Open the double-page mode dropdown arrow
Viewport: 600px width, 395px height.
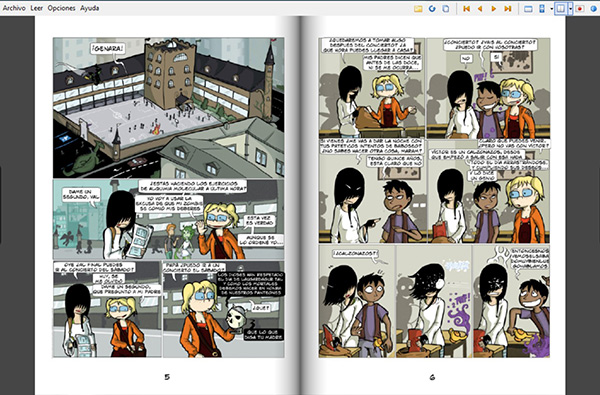(x=570, y=8)
